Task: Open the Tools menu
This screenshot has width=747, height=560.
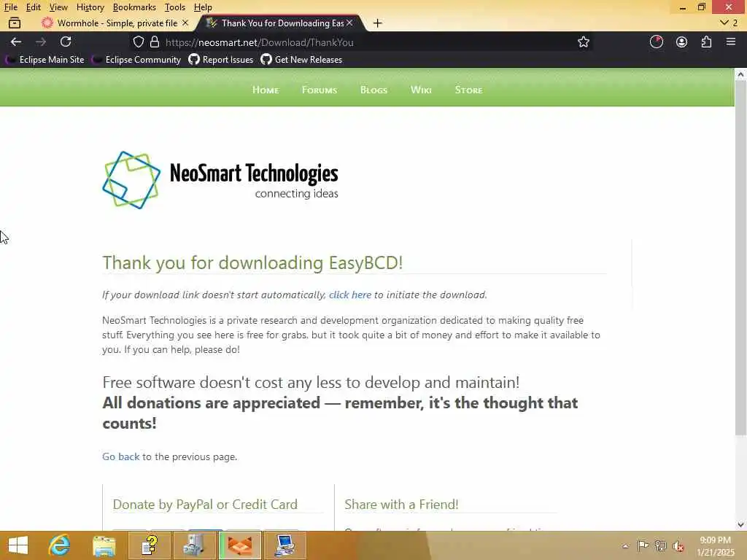Action: click(174, 7)
